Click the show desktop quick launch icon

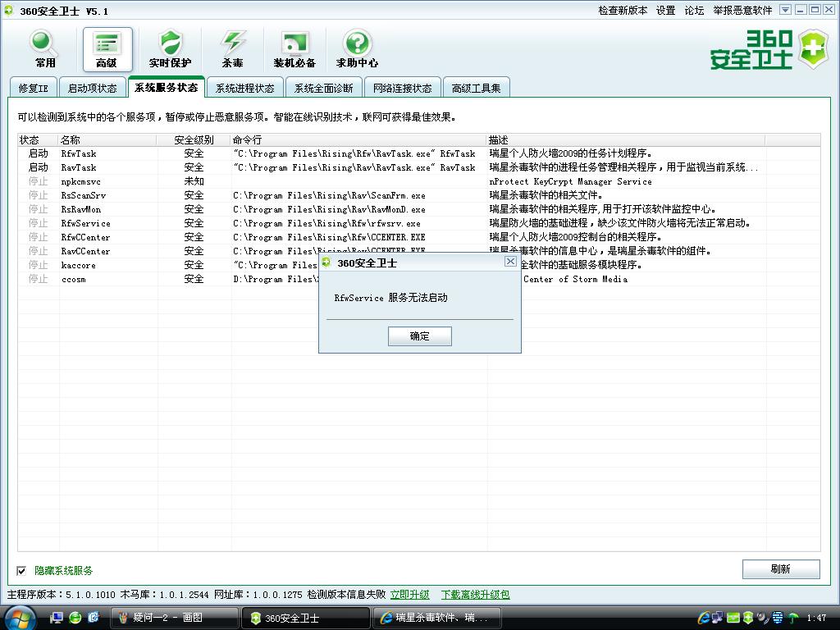pyautogui.click(x=57, y=618)
